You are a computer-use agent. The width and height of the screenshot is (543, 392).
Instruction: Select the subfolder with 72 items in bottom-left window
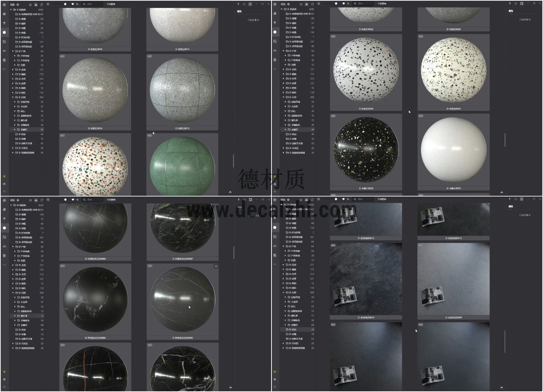click(27, 316)
